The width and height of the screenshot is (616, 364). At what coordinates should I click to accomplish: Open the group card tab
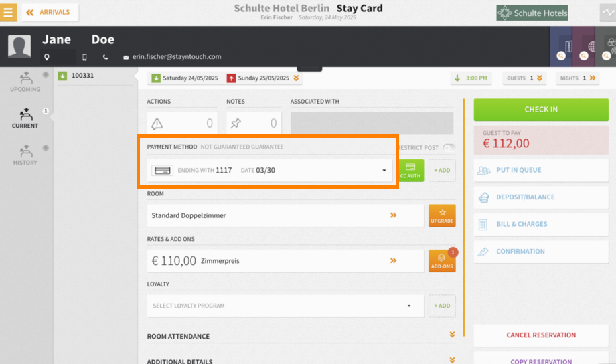pos(606,47)
